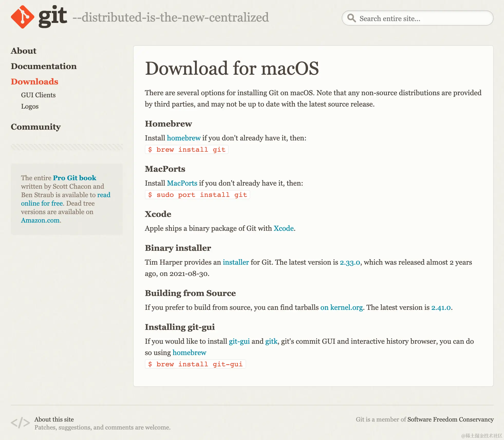Click the Git diamond logo icon

pyautogui.click(x=22, y=17)
